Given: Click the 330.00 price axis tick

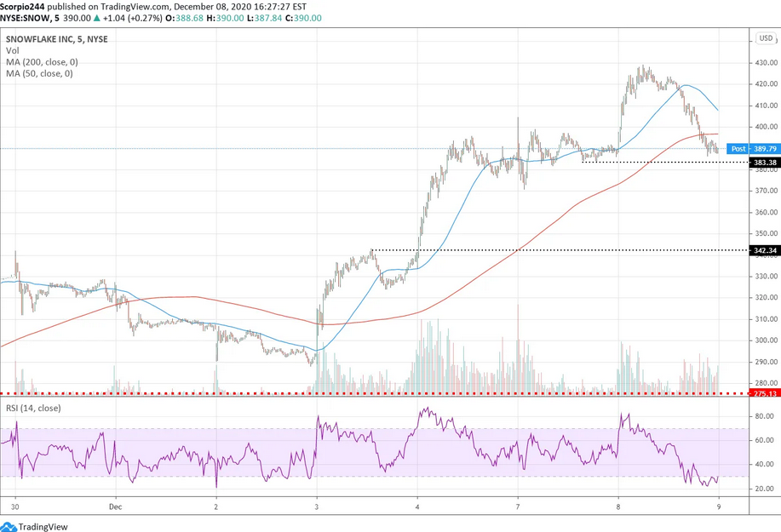Looking at the screenshot, I should click(766, 276).
